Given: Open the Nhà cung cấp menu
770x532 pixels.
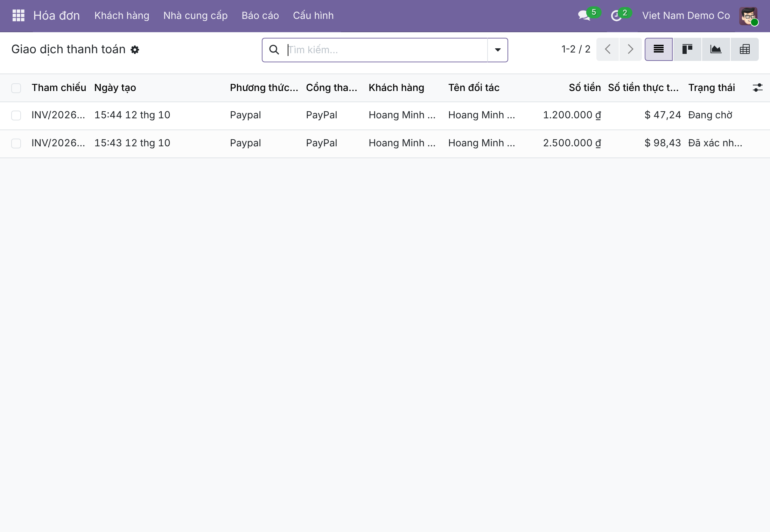Looking at the screenshot, I should click(195, 16).
